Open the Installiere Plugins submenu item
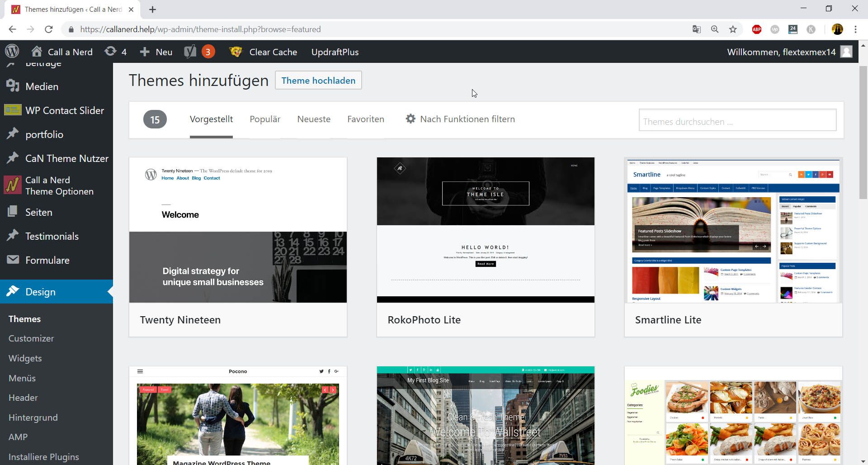Viewport: 868px width, 465px height. 44,457
